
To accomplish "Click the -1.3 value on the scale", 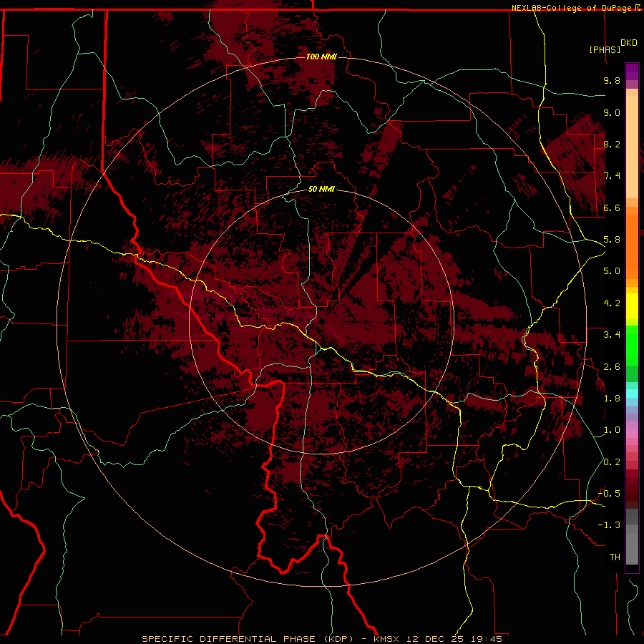I will click(x=609, y=525).
